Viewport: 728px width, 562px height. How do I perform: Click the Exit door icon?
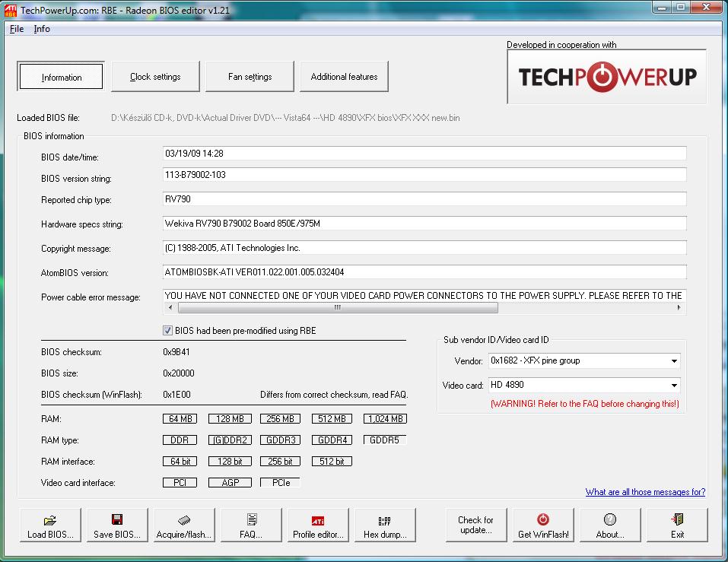pyautogui.click(x=677, y=519)
